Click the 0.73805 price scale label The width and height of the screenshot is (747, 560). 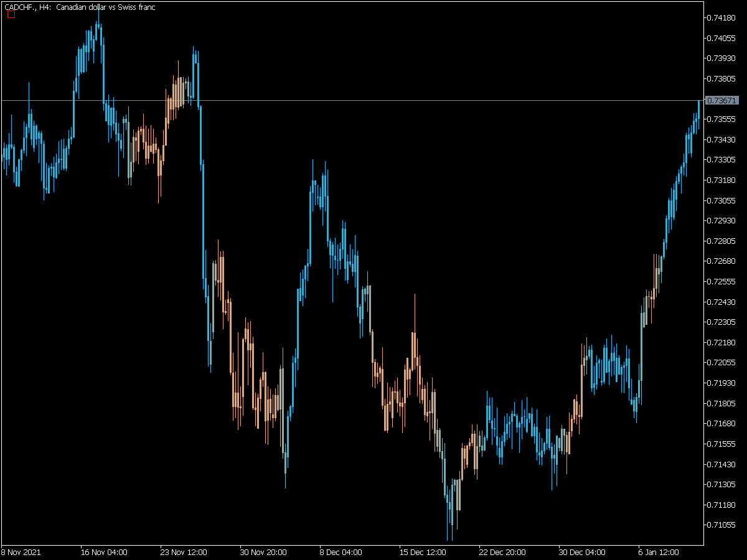(x=721, y=79)
